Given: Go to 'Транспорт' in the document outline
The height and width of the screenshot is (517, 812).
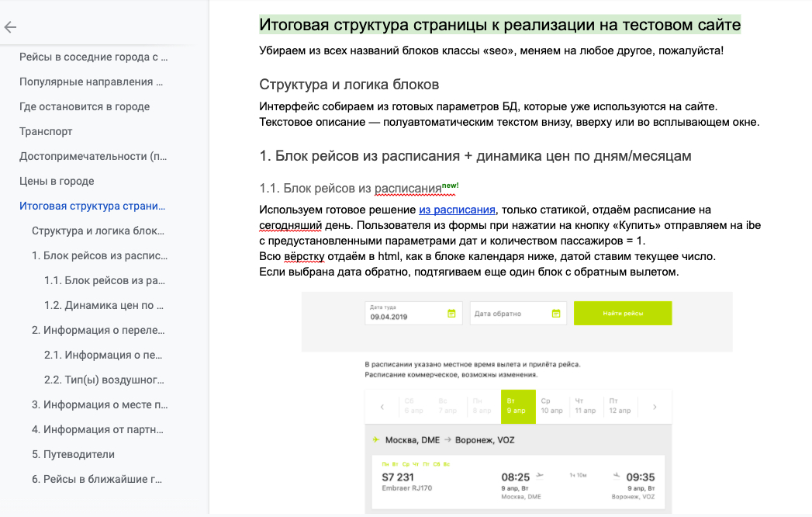Looking at the screenshot, I should [x=46, y=131].
